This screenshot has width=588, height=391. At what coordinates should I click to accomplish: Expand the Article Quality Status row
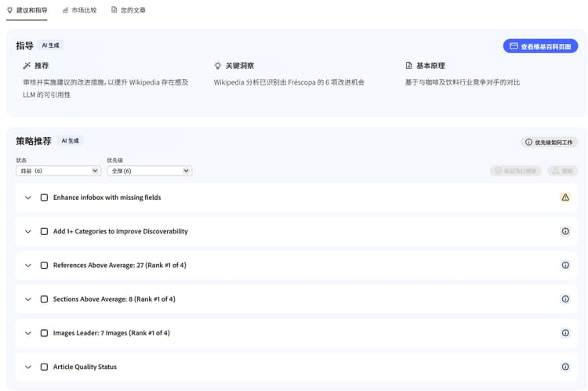click(28, 367)
